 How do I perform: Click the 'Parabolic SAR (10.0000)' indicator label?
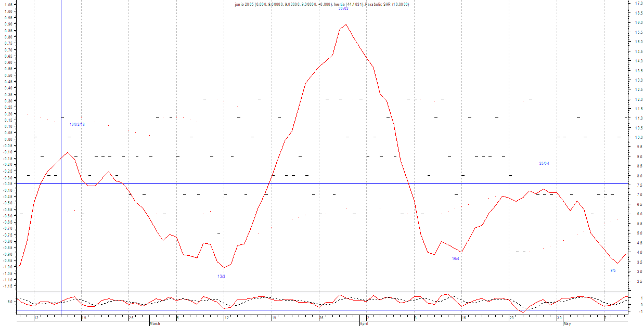point(387,4)
